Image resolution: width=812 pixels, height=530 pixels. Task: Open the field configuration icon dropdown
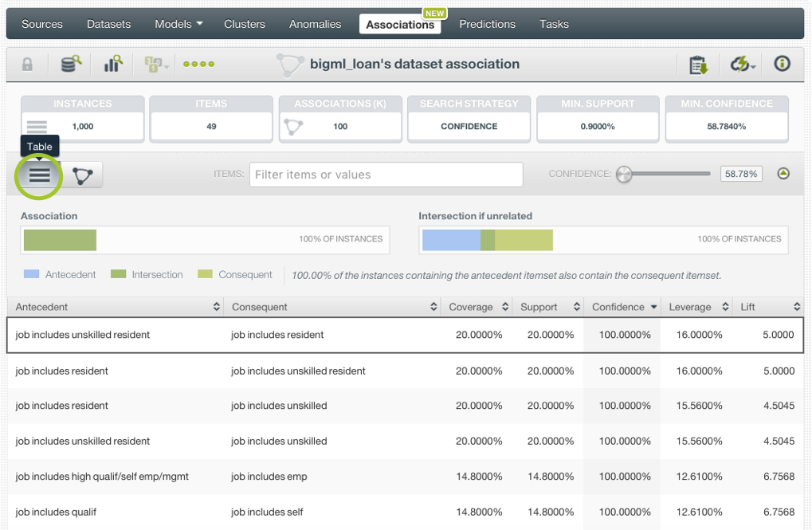click(x=156, y=65)
